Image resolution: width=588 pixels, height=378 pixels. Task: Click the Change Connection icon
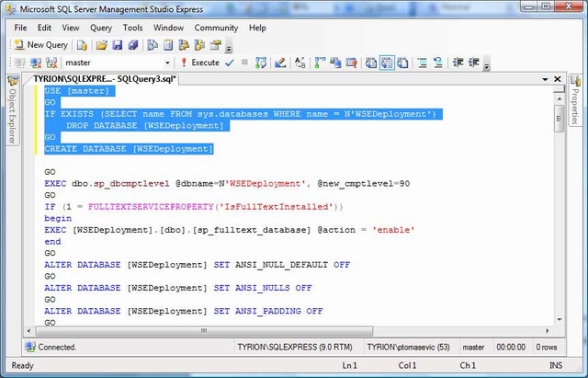[x=51, y=63]
